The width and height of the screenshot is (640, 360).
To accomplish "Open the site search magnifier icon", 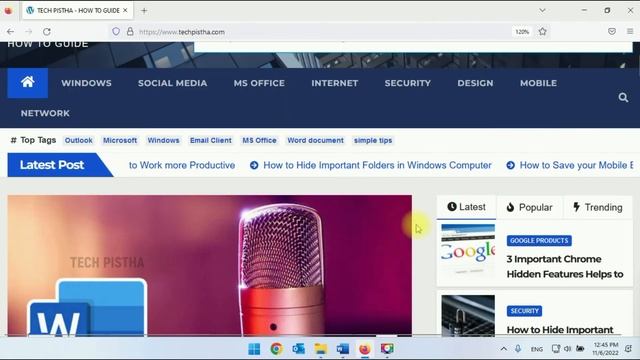I will pyautogui.click(x=623, y=98).
